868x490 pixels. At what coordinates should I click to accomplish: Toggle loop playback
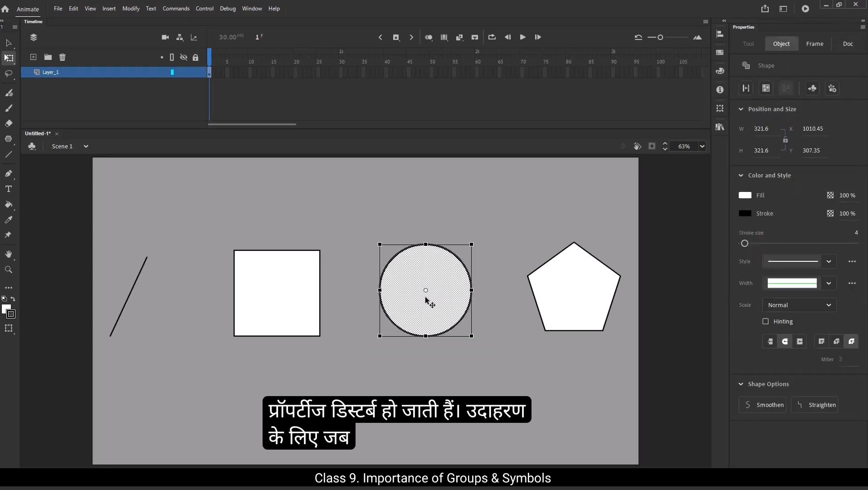pyautogui.click(x=492, y=37)
